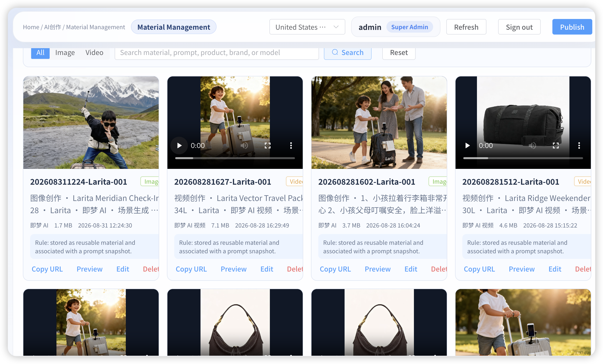Sign out of the admin account
This screenshot has height=364, width=603.
[x=519, y=27]
